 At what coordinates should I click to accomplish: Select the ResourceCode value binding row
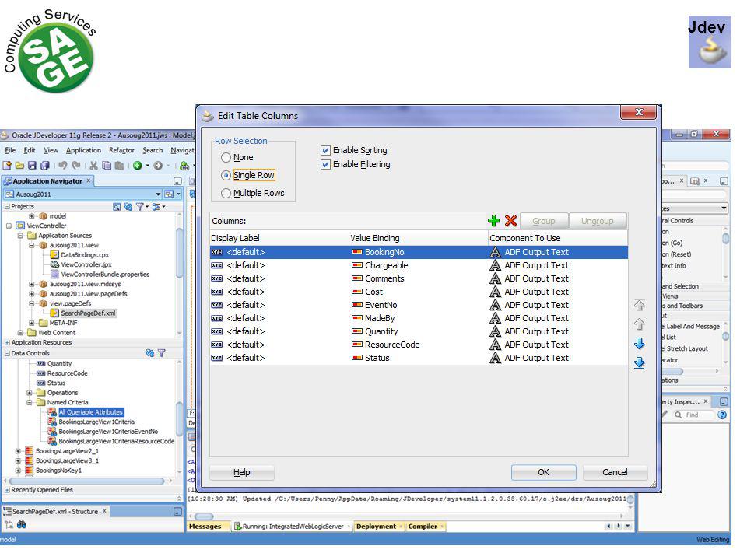[x=419, y=345]
